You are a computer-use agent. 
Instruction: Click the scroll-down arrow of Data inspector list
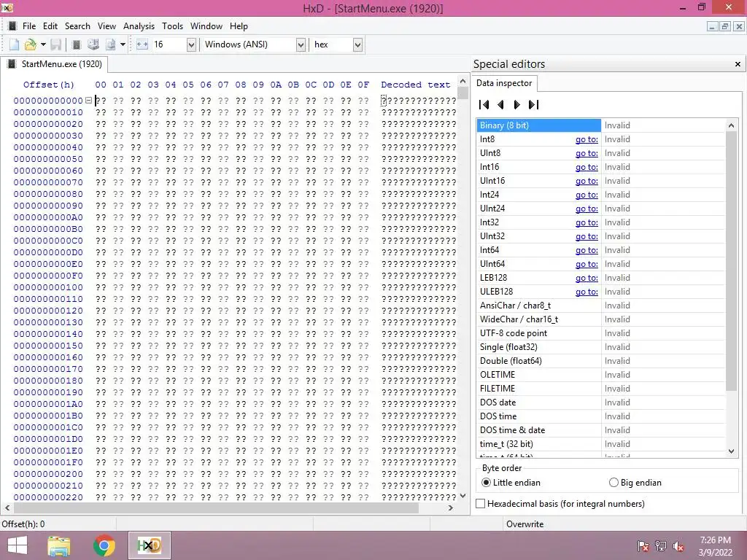(731, 451)
